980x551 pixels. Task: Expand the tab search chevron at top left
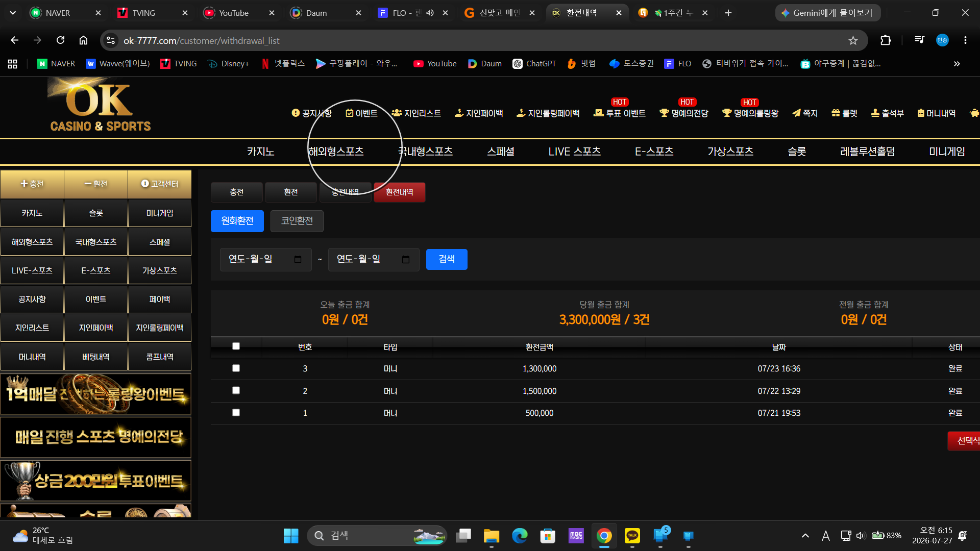(x=13, y=13)
